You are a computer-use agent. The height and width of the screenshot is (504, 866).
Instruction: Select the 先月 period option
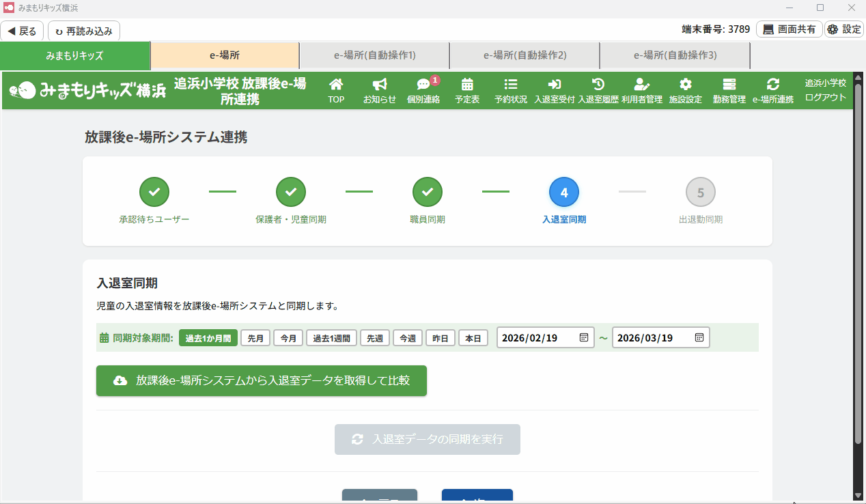(255, 338)
